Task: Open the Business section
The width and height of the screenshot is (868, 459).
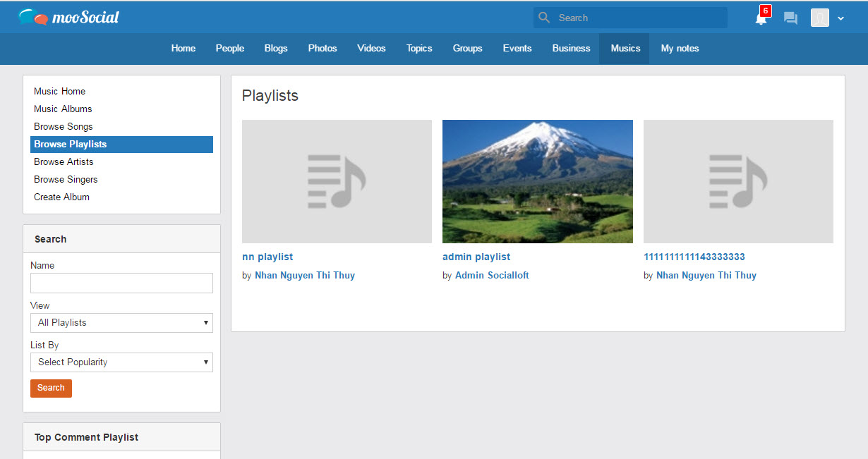Action: [x=571, y=49]
